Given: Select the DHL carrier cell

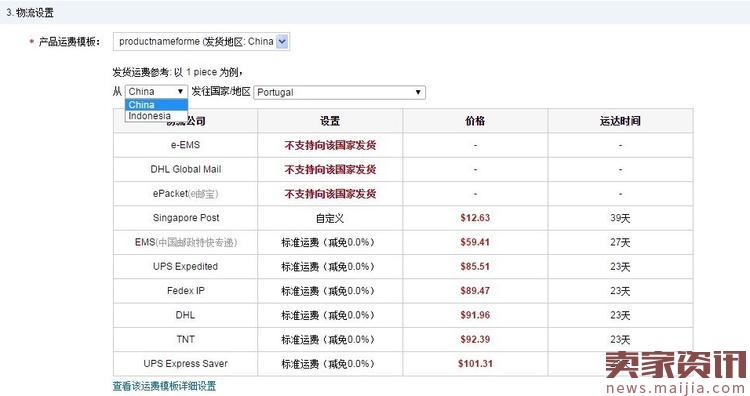Looking at the screenshot, I should pyautogui.click(x=186, y=315).
